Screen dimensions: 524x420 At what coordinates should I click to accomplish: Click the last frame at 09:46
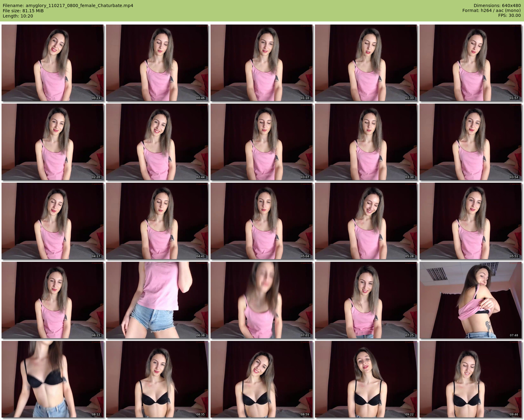[470, 379]
